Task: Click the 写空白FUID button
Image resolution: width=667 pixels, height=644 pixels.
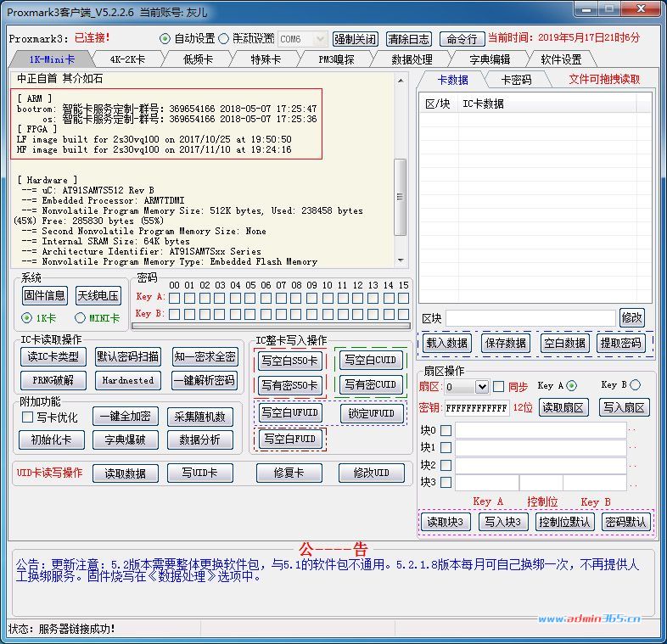Action: tap(289, 439)
